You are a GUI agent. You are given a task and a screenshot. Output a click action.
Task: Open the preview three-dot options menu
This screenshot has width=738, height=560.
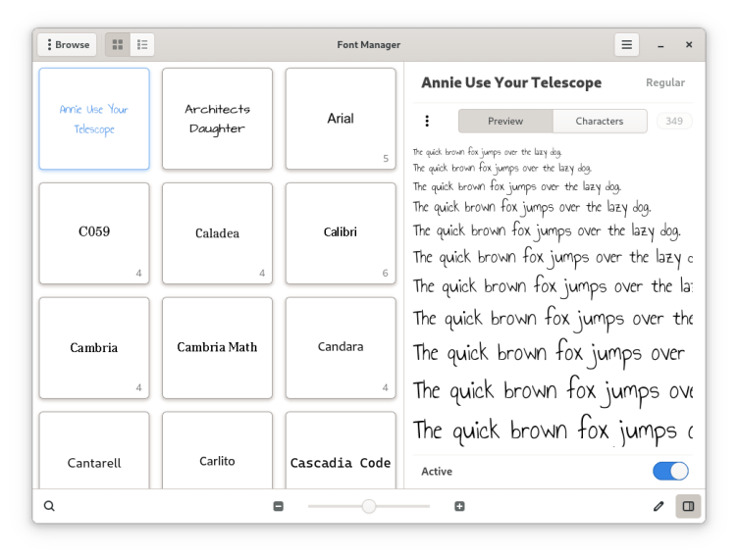[427, 122]
